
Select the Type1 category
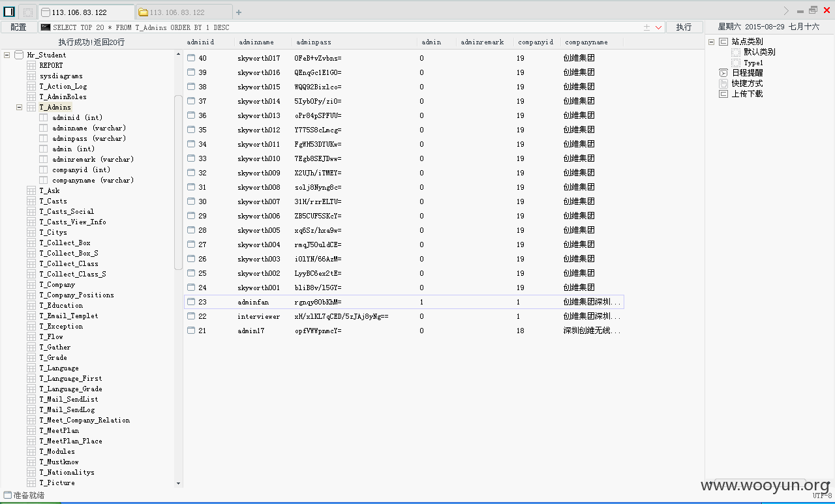pyautogui.click(x=753, y=63)
